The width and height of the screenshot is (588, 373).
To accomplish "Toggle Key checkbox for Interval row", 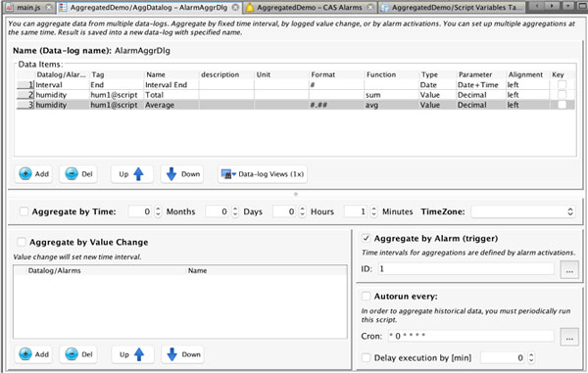I will [x=562, y=84].
